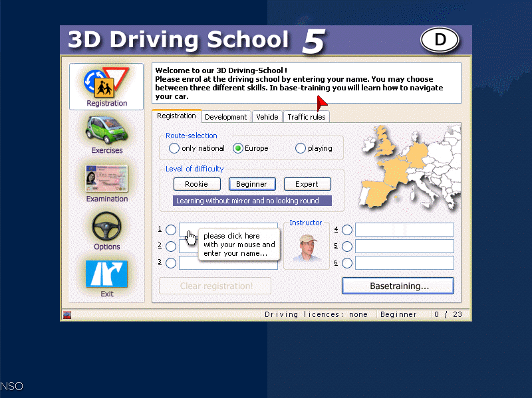Switch to the Traffic rules tab
532x398 pixels.
(307, 117)
